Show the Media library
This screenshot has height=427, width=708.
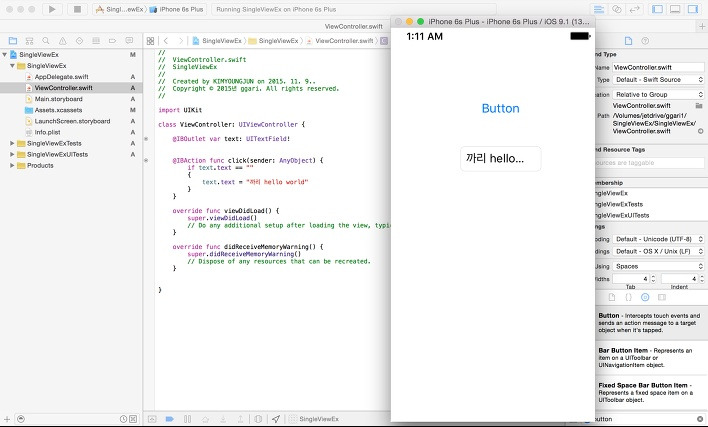click(x=662, y=297)
